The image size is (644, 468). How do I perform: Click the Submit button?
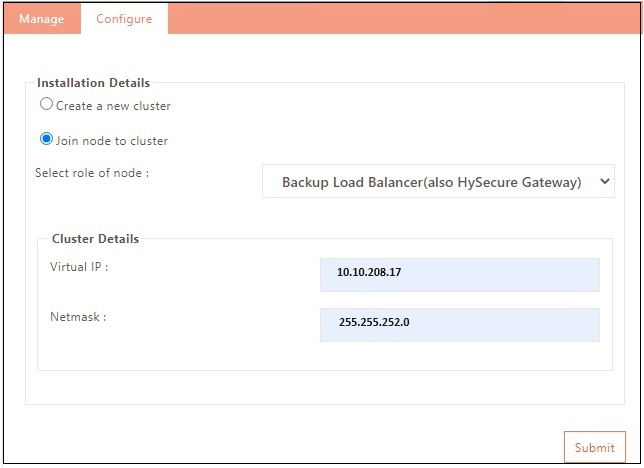[x=594, y=447]
